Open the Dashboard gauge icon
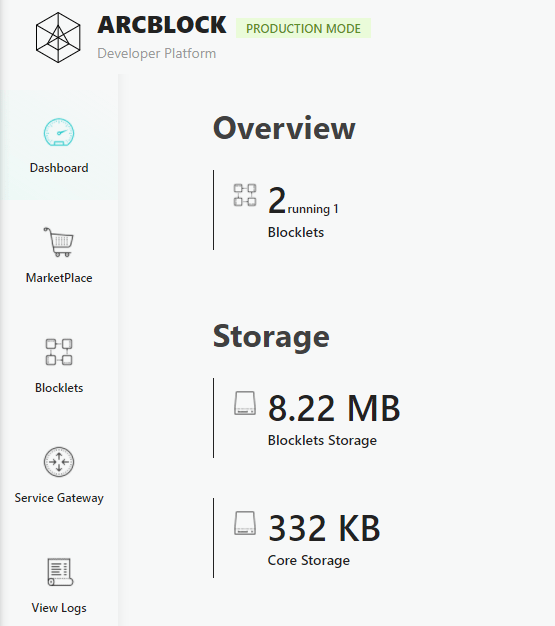Screen dimensions: 555x626 (x=59, y=132)
